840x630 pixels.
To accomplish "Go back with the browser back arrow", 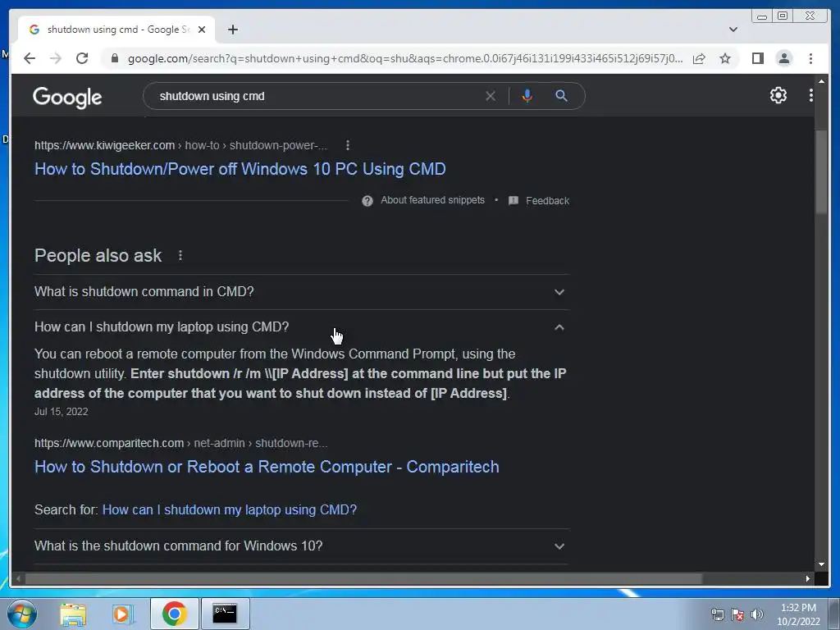I will pos(30,58).
